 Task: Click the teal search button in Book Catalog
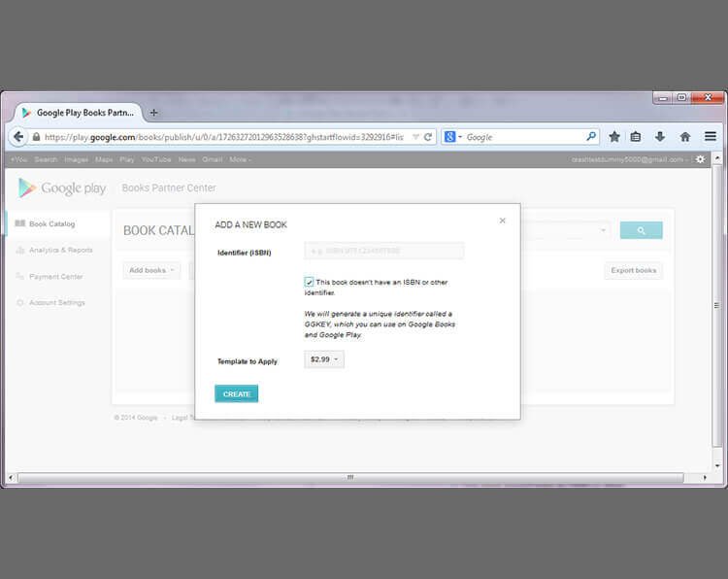tap(642, 230)
